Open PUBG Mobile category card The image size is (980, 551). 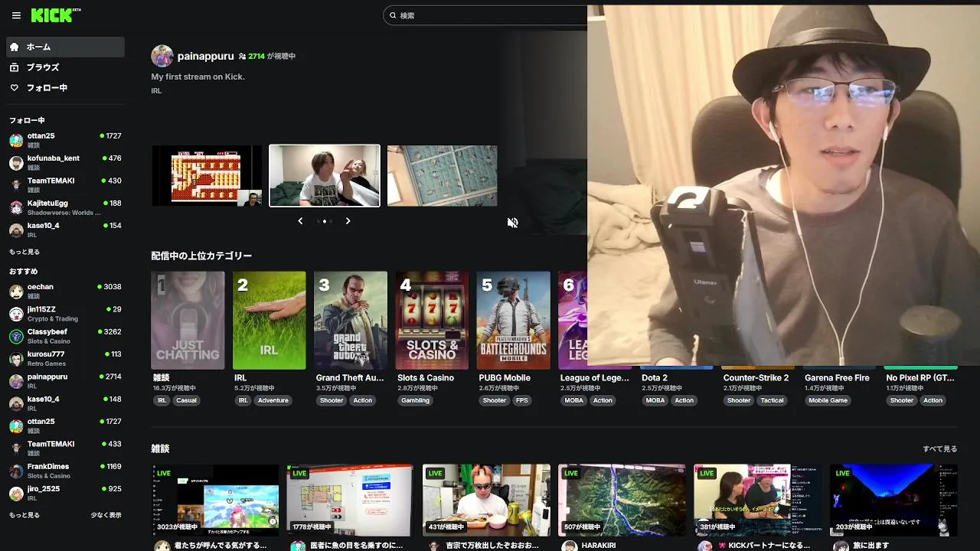(x=513, y=321)
